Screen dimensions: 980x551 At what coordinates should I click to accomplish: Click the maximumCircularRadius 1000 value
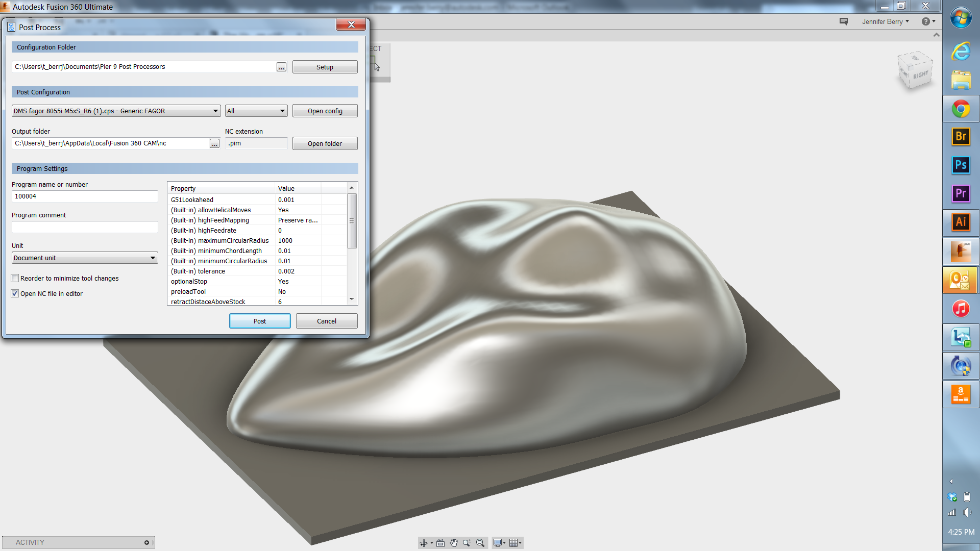pyautogui.click(x=285, y=241)
